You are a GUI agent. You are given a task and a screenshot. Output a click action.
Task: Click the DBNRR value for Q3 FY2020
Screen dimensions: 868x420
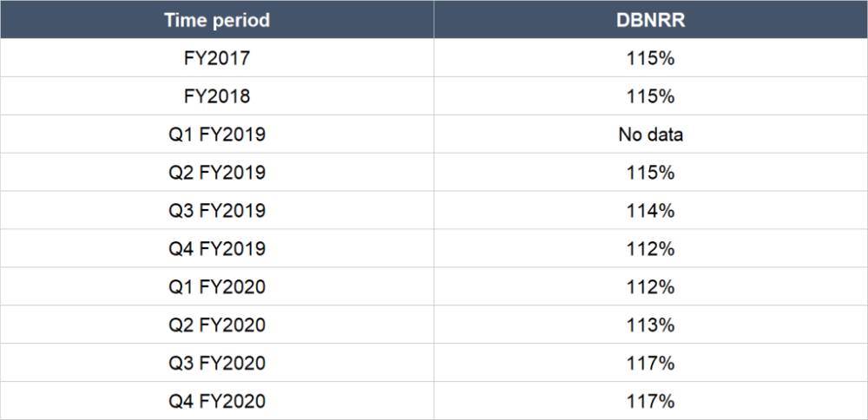click(650, 364)
